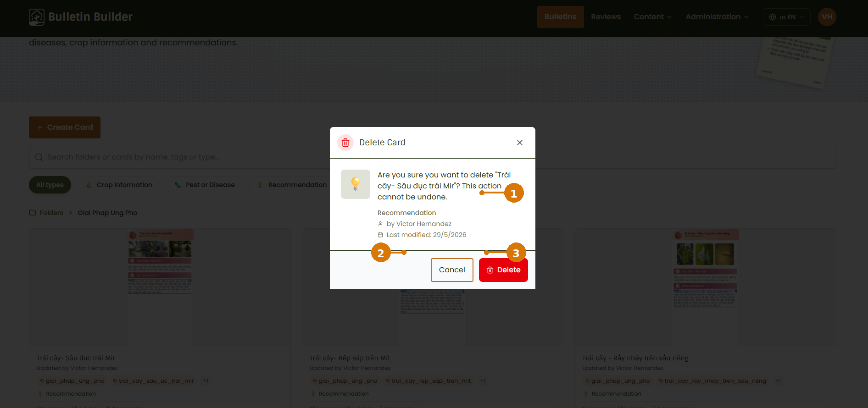Click the folder icon in breadcrumb
This screenshot has width=868, height=408.
point(33,213)
